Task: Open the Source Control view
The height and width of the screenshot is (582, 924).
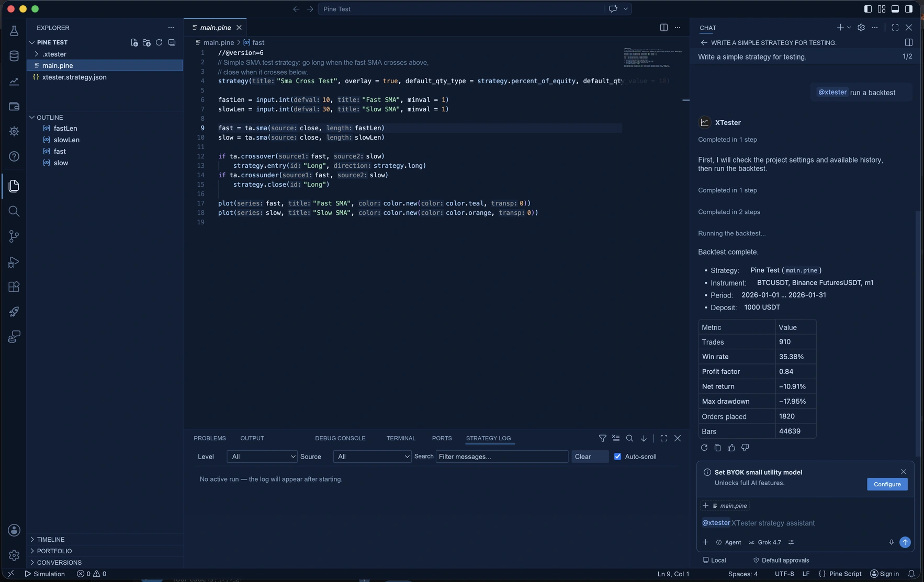Action: 14,236
